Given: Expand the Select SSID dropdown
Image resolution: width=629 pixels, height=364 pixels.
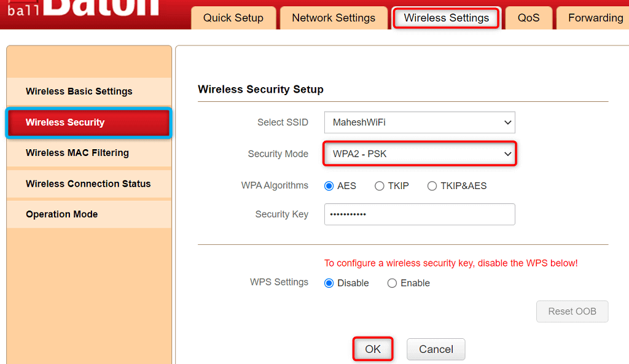Looking at the screenshot, I should (420, 122).
